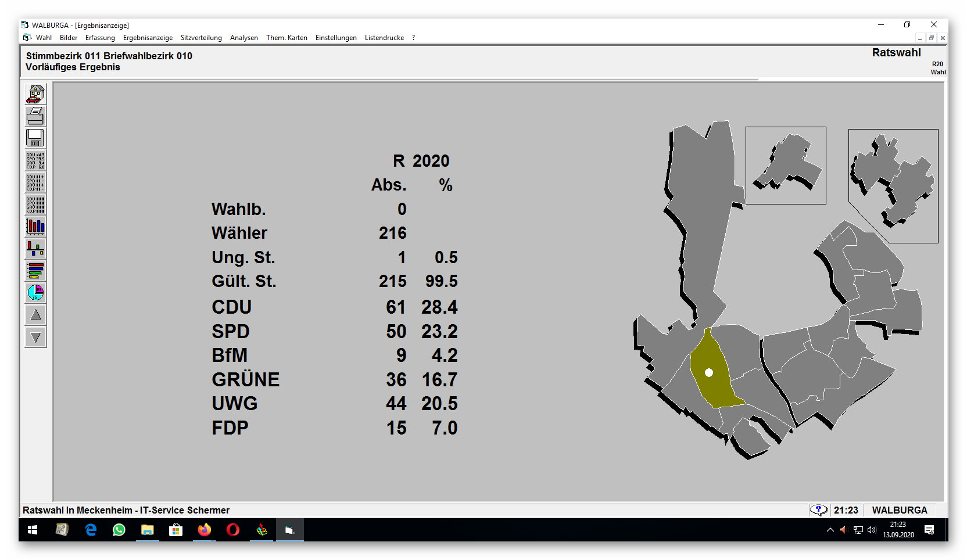Click the CDU row label
Viewport: 967px width, 560px height.
(x=231, y=307)
